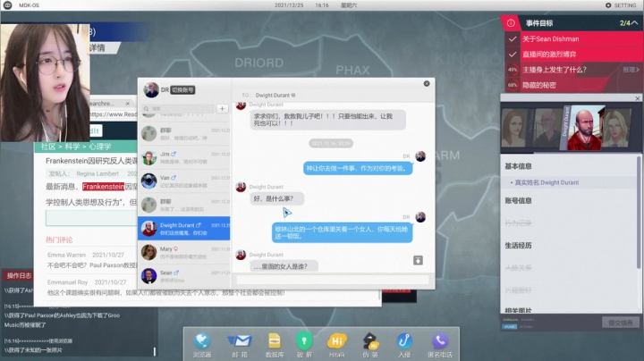Click 基本信息 section in profile

(518, 166)
